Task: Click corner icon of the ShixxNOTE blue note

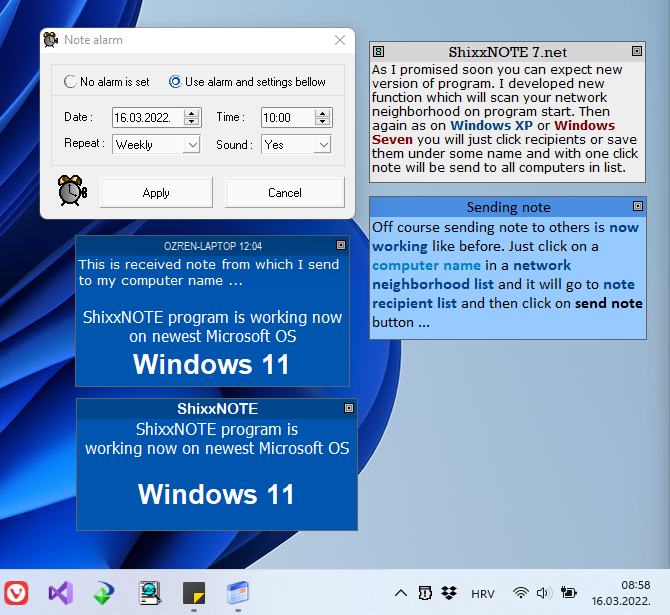Action: (x=349, y=408)
